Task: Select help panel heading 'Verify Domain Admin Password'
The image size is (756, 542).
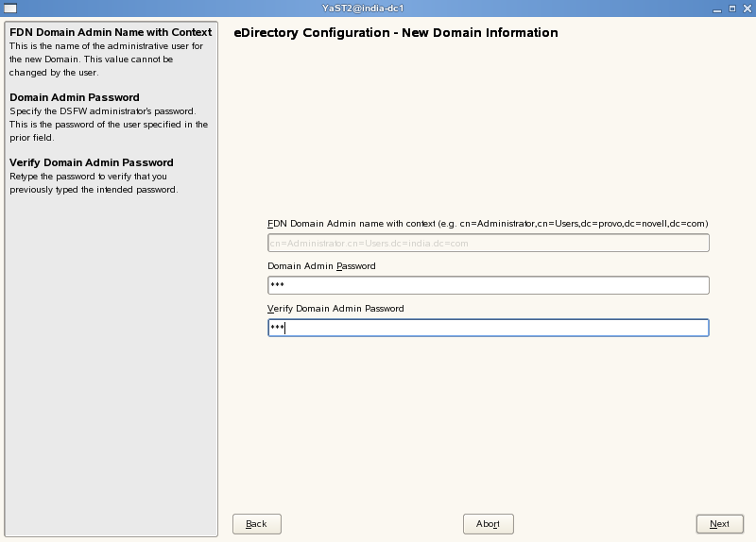Action: [x=92, y=162]
